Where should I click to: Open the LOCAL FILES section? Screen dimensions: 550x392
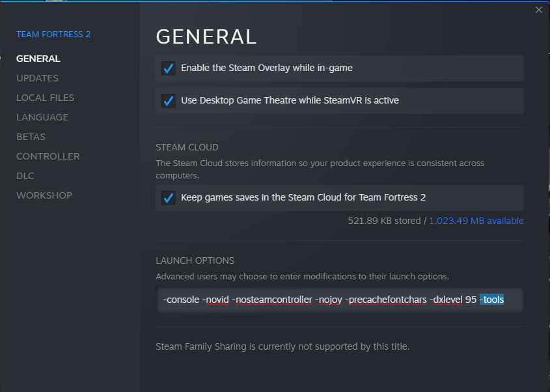click(x=45, y=98)
